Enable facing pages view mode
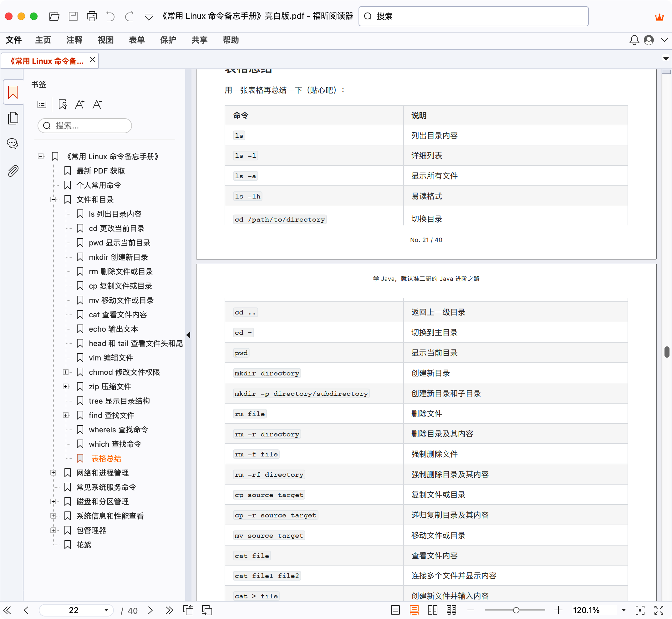Screen dimensions: 672x619 pos(433,610)
